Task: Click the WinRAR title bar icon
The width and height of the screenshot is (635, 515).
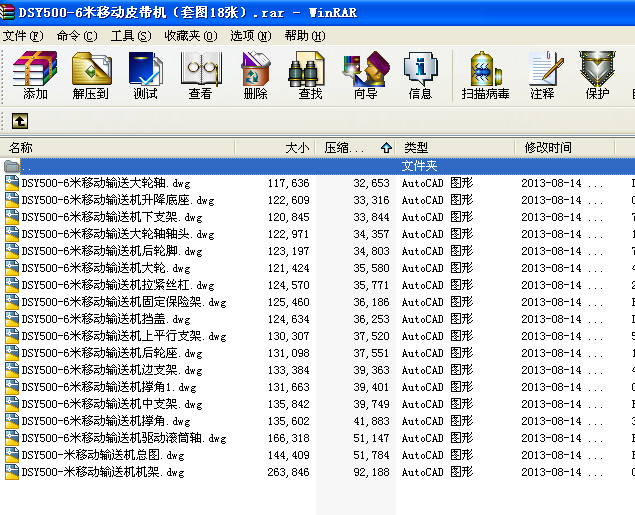Action: pos(7,12)
